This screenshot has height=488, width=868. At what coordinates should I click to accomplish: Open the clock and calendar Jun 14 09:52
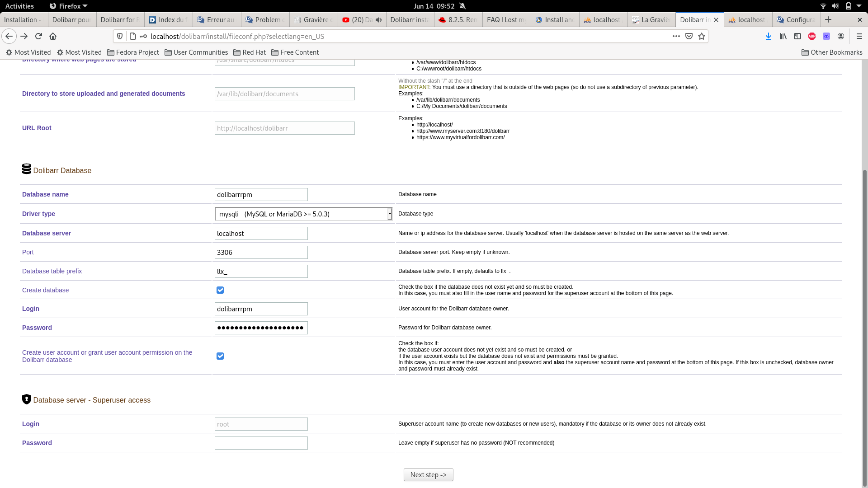click(x=434, y=6)
